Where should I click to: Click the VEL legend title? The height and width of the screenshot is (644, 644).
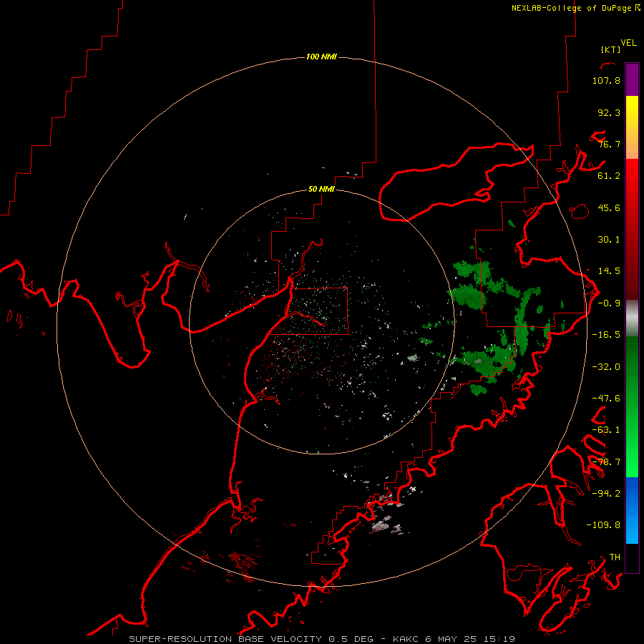pyautogui.click(x=628, y=43)
